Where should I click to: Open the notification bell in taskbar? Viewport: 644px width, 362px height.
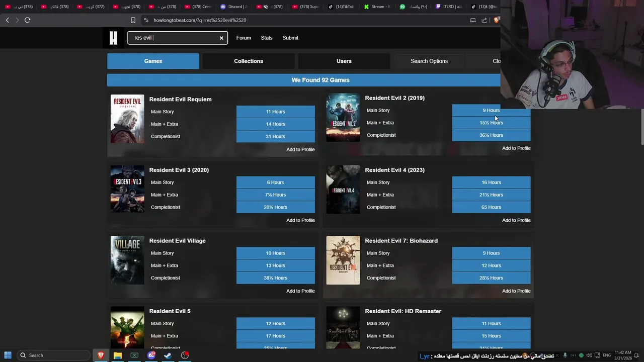click(636, 355)
